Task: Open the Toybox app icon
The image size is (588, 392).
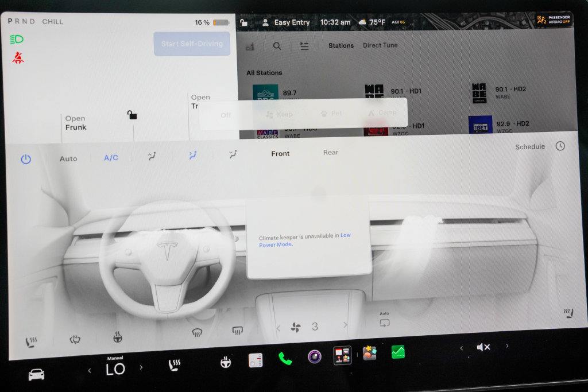Action: point(369,352)
